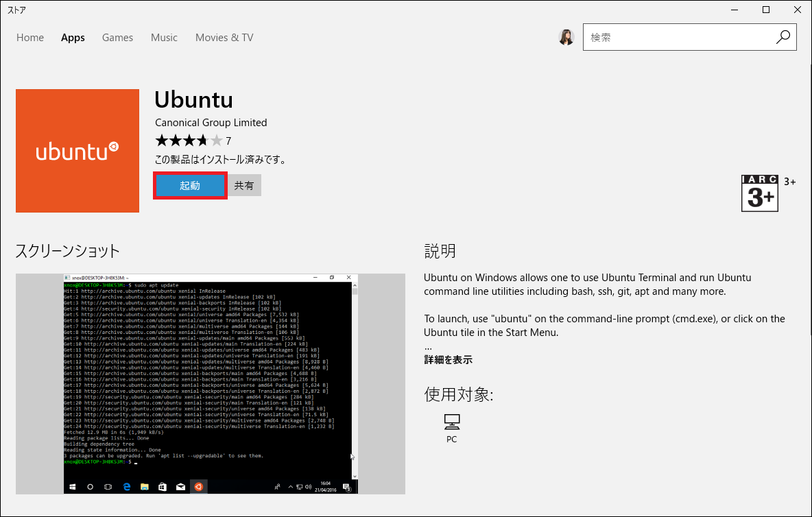Switch to the Games tab

tap(117, 38)
